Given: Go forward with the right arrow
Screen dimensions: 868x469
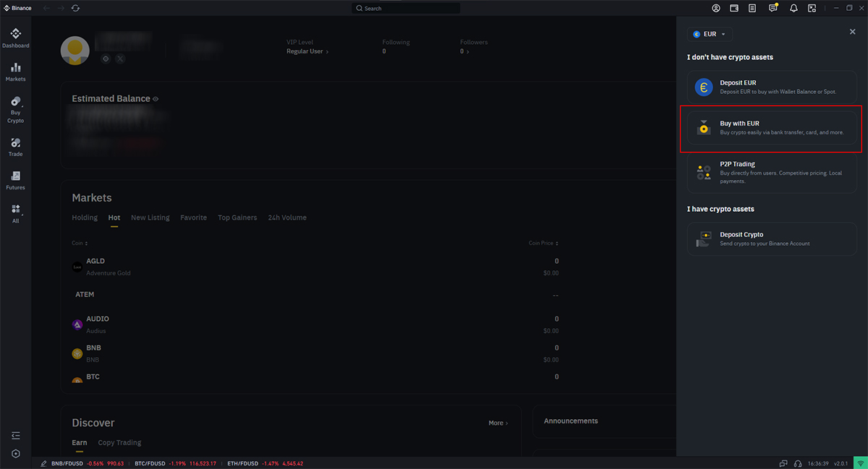Looking at the screenshot, I should pyautogui.click(x=61, y=8).
